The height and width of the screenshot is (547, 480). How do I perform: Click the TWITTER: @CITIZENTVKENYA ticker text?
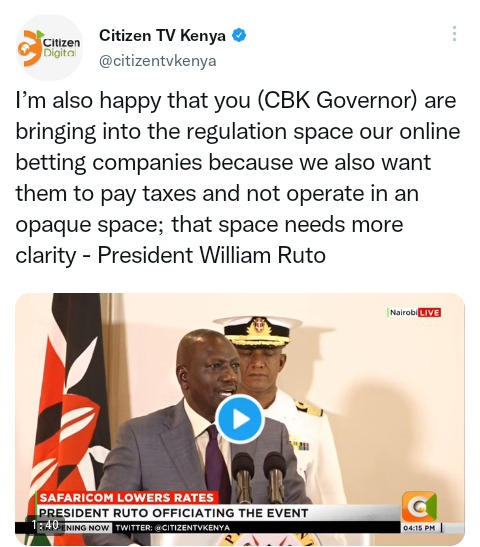(x=172, y=527)
